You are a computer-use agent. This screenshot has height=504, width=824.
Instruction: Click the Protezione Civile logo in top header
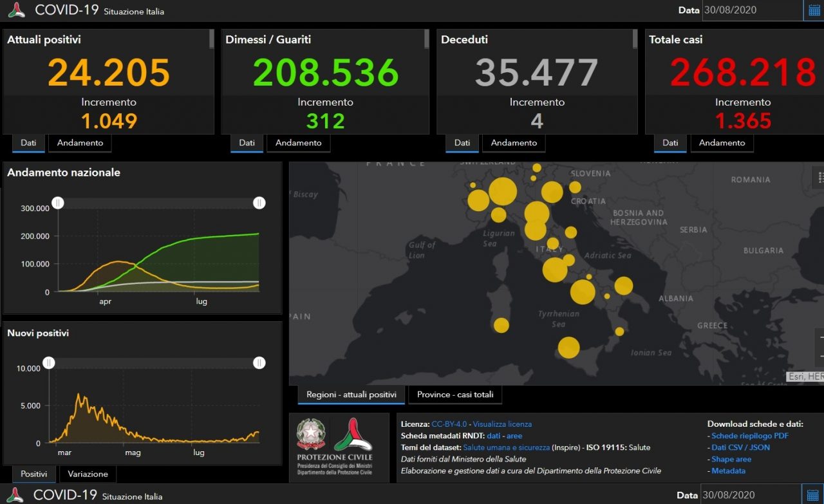click(16, 10)
